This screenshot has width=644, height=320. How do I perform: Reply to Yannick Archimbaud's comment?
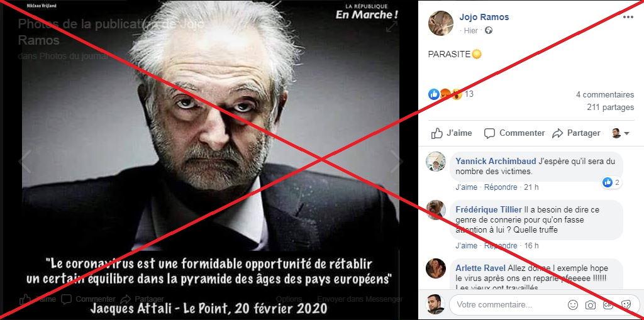tap(500, 187)
